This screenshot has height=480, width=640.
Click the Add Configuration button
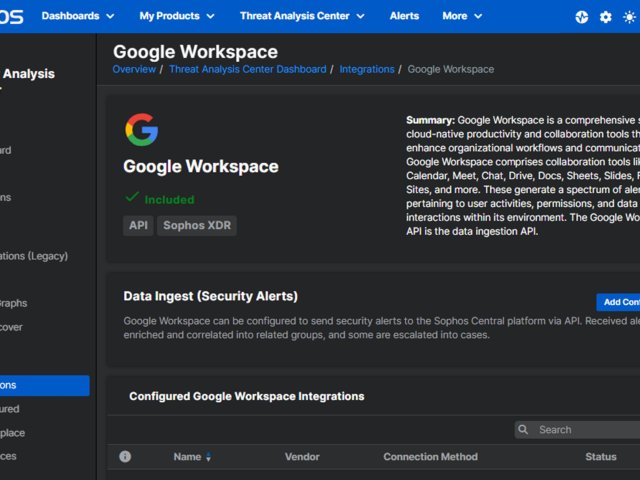pos(618,302)
